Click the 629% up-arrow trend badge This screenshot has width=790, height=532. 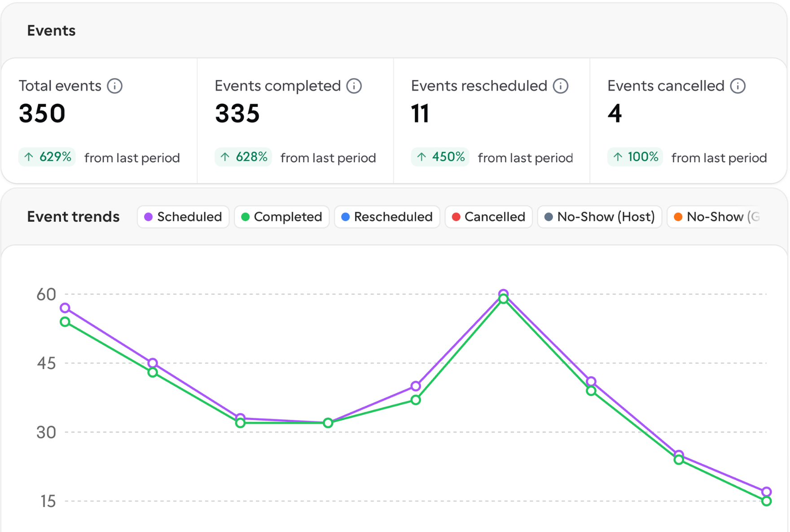(x=47, y=157)
